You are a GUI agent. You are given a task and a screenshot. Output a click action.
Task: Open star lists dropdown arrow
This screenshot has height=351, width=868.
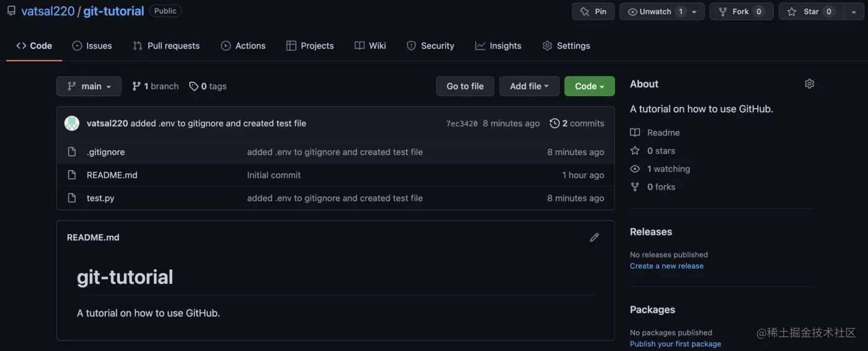click(852, 11)
